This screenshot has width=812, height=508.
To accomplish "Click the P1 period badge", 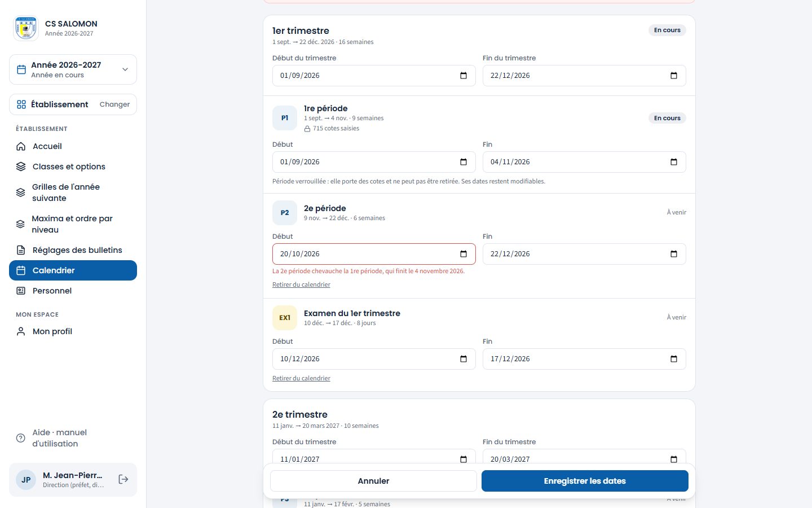I will point(285,118).
